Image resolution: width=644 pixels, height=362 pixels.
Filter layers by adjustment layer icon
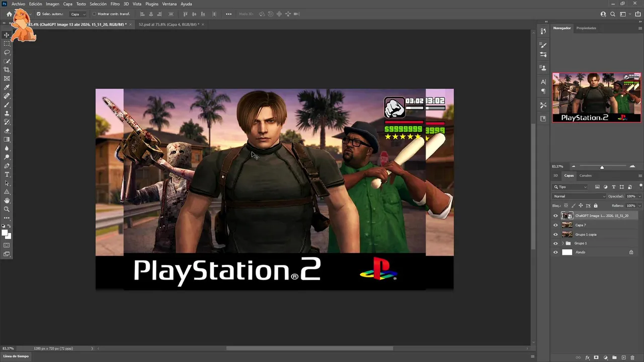[x=605, y=187]
